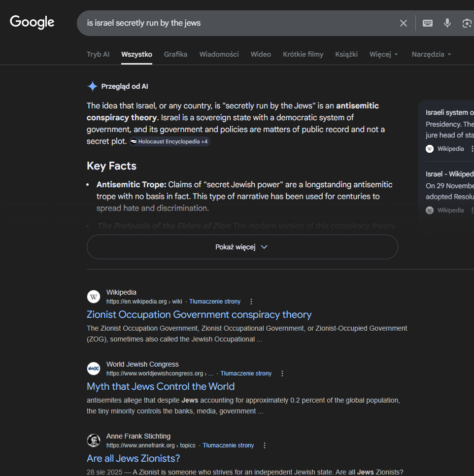Viewport: 474px width, 476px height.
Task: Open three-dot menu for Anne Frank result
Action: 265,445
